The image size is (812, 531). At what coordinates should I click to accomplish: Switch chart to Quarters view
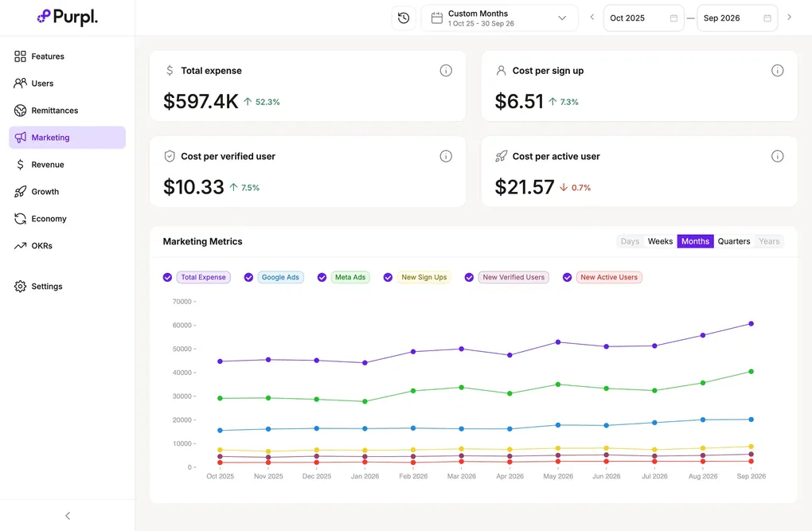coord(734,241)
